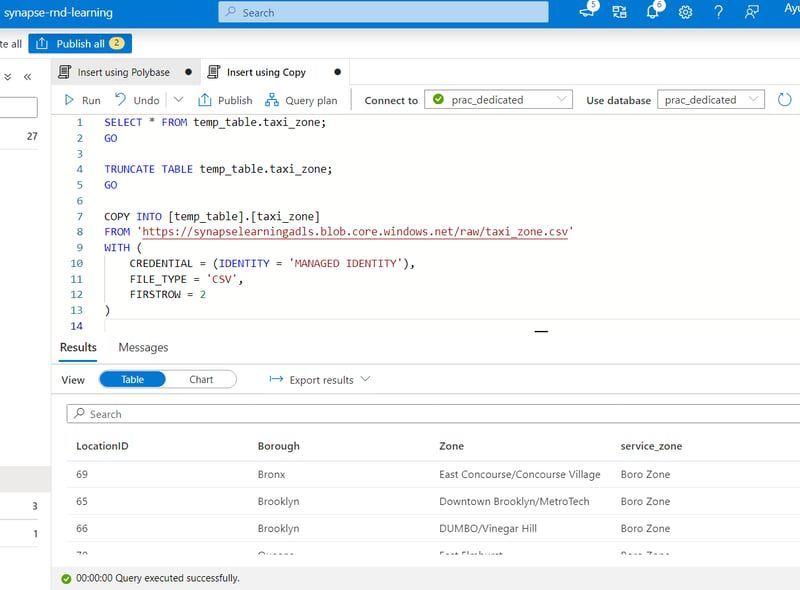
Task: Click the synapse-rnd-learning workspace name
Action: 58,12
